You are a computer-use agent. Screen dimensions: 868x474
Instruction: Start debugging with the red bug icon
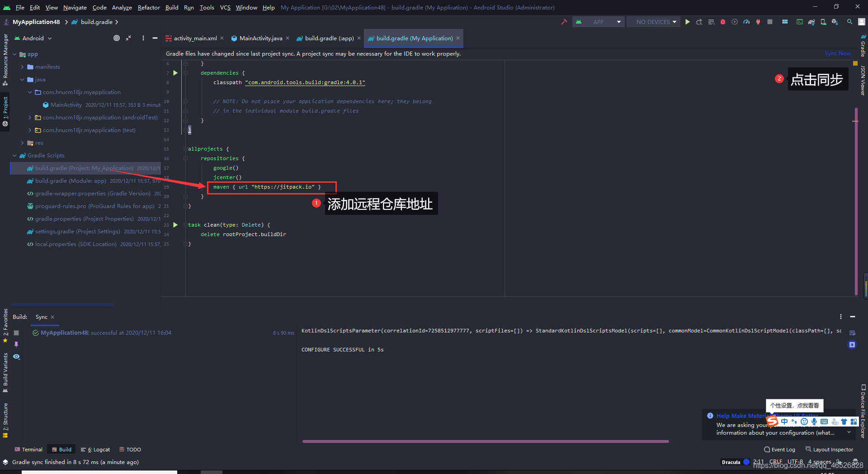coord(723,22)
